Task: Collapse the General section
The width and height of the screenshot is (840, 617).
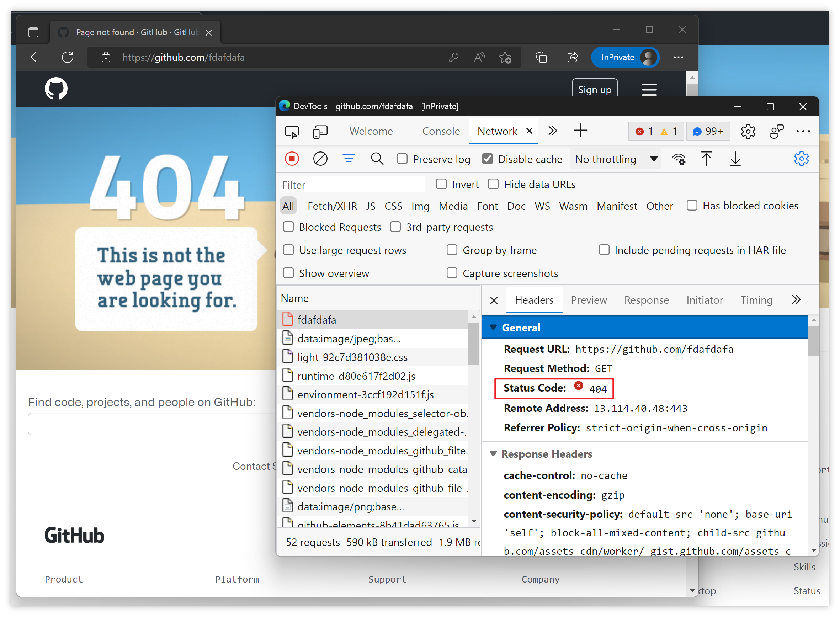Action: (493, 328)
